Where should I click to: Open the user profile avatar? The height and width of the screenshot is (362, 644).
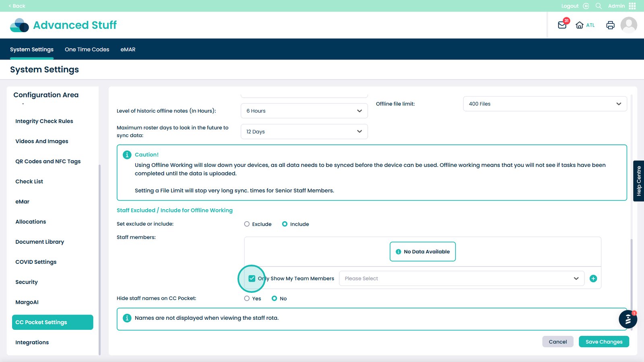628,25
